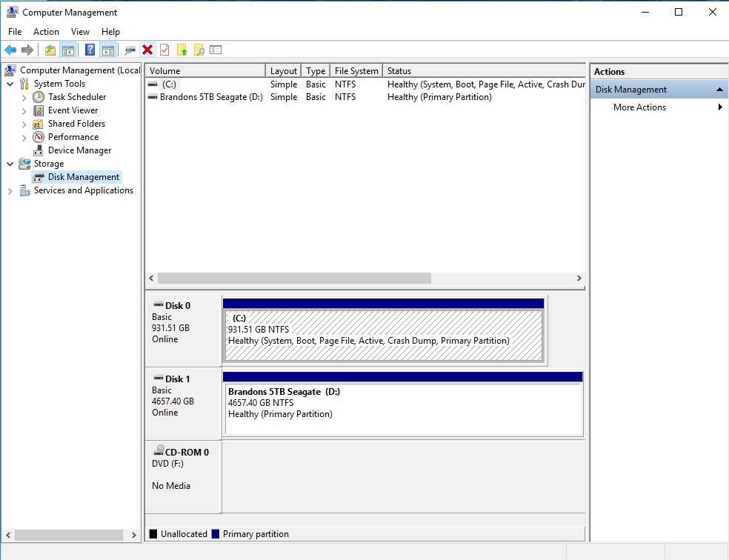Open Properties using the checkmark toolbar icon
Image resolution: width=729 pixels, height=560 pixels.
coord(165,50)
